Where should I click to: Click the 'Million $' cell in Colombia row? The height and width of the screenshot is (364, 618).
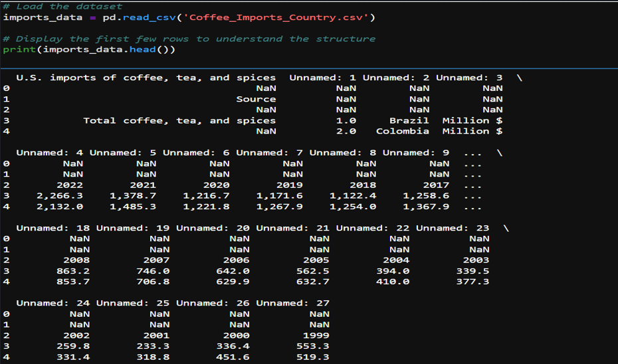pyautogui.click(x=472, y=131)
